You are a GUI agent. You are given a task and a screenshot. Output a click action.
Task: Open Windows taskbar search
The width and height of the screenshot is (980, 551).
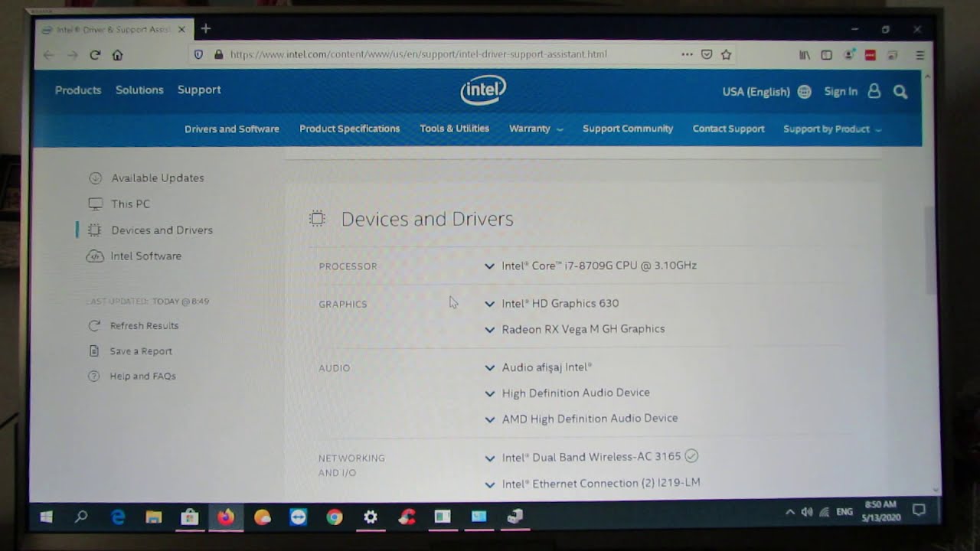pos(81,517)
